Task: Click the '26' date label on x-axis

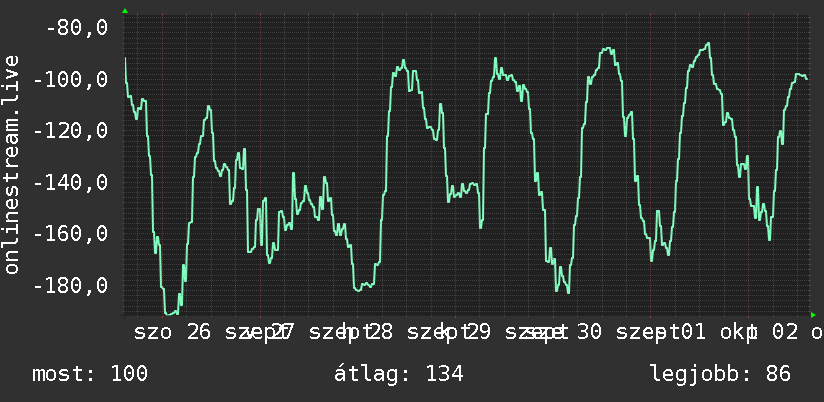Action: pyautogui.click(x=199, y=333)
